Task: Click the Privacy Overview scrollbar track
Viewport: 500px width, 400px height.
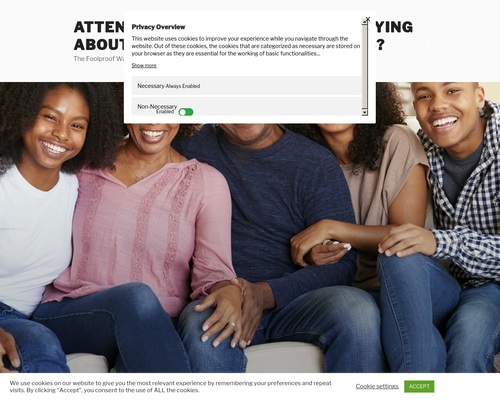Action: pyautogui.click(x=365, y=67)
